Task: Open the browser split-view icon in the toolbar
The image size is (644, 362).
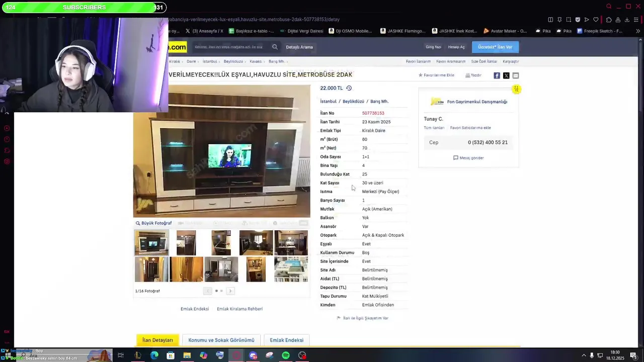Action: coord(550,20)
